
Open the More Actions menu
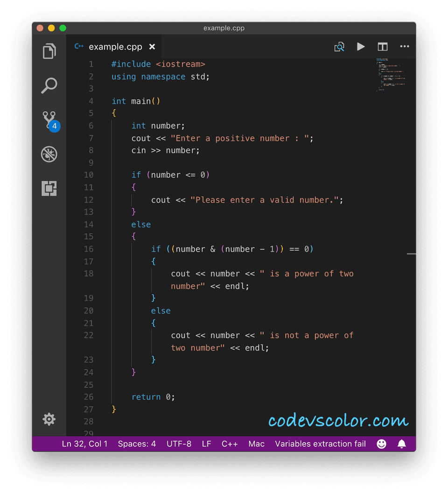pyautogui.click(x=405, y=47)
